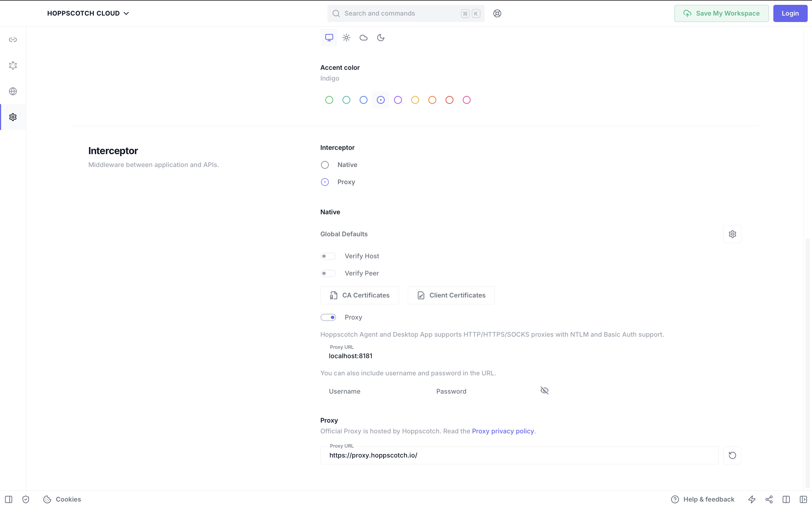
Task: Click the page vertical scrollbar
Action: 808,363
